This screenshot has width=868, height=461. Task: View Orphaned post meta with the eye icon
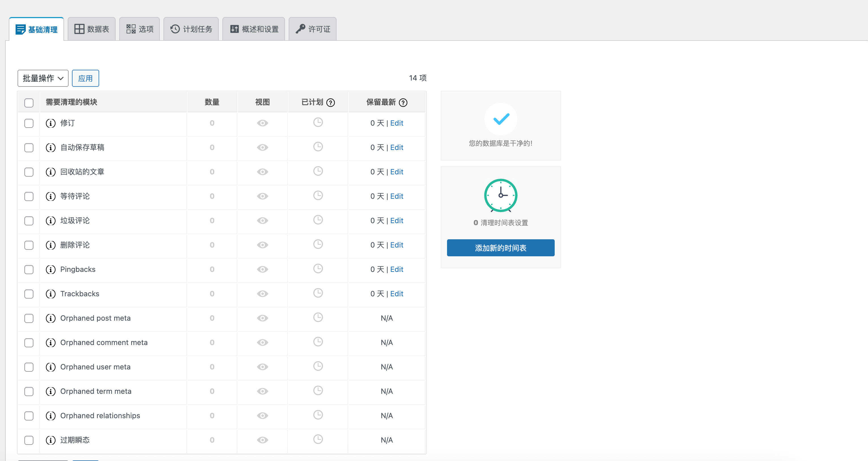coord(262,318)
